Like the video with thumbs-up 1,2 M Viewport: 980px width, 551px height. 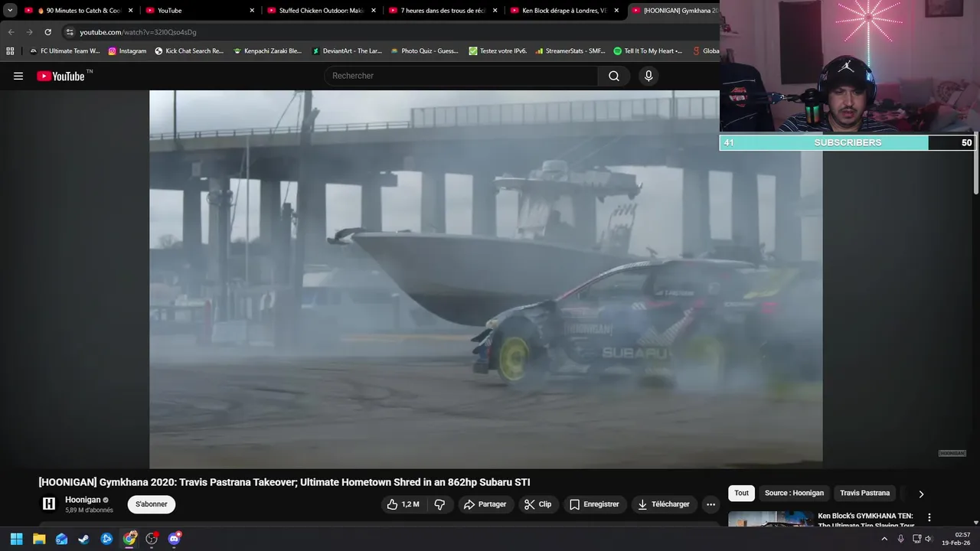coord(403,504)
